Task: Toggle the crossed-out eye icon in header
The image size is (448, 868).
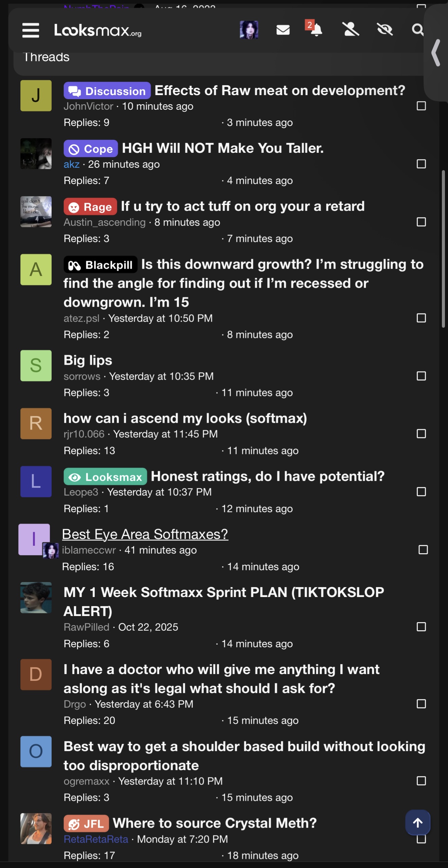Action: tap(384, 30)
